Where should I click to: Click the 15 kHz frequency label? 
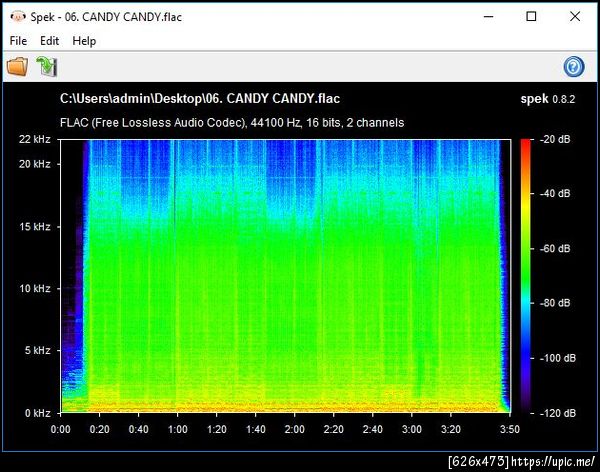(x=35, y=227)
